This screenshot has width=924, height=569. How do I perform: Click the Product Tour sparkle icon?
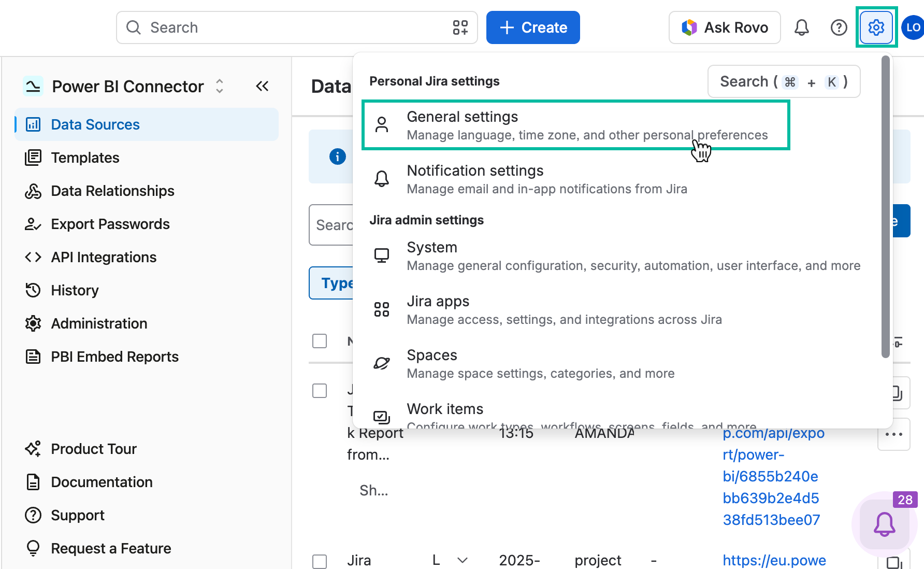[x=33, y=449]
